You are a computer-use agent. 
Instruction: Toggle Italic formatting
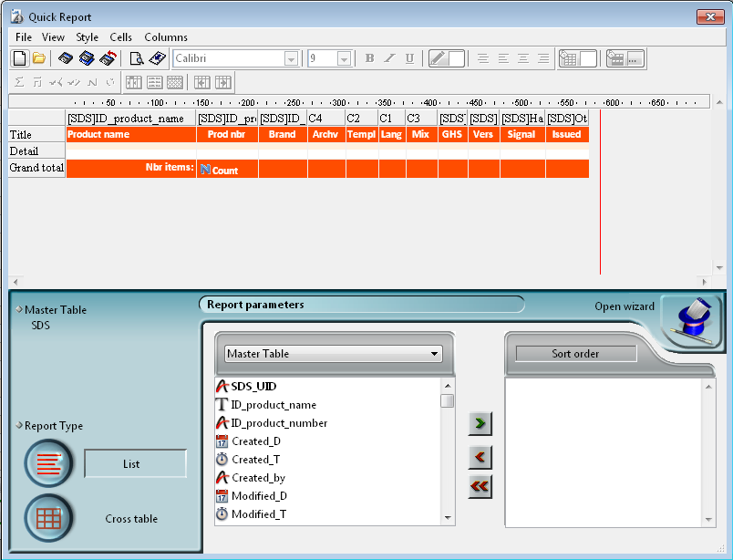pos(390,58)
